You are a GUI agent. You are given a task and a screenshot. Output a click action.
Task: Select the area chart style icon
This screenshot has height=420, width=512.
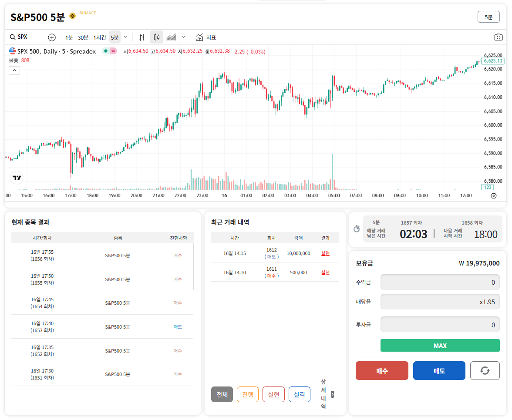click(x=172, y=37)
